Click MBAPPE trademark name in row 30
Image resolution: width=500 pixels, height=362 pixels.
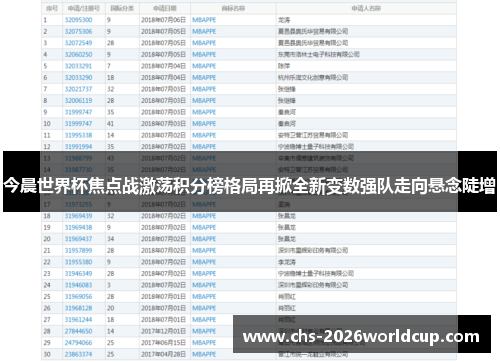[204, 354]
